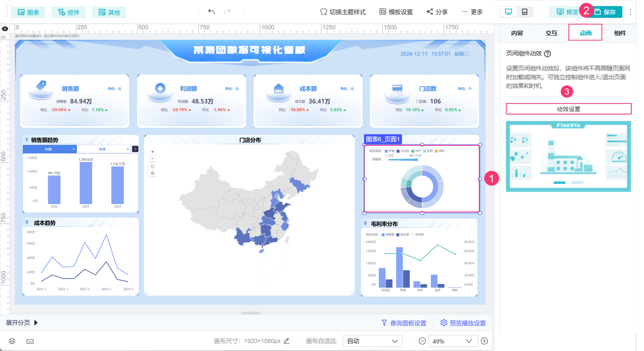Edit canvas size with pencil icon
This screenshot has height=351, width=644.
coord(287,341)
